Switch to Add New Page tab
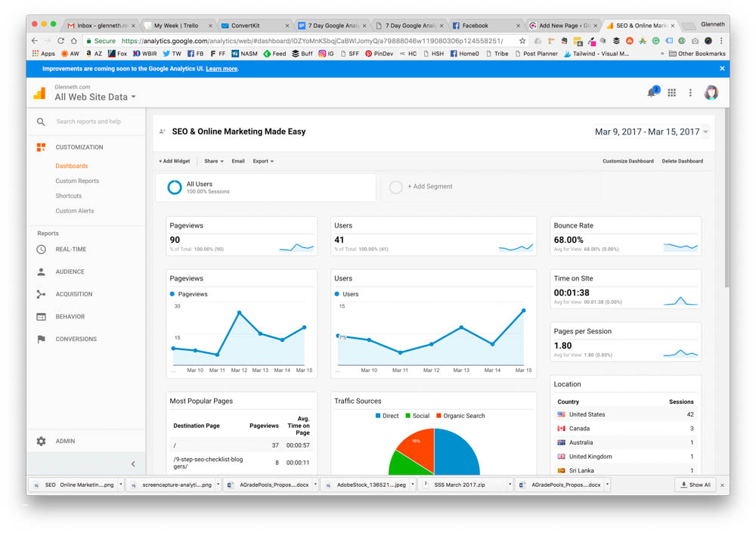 point(563,26)
